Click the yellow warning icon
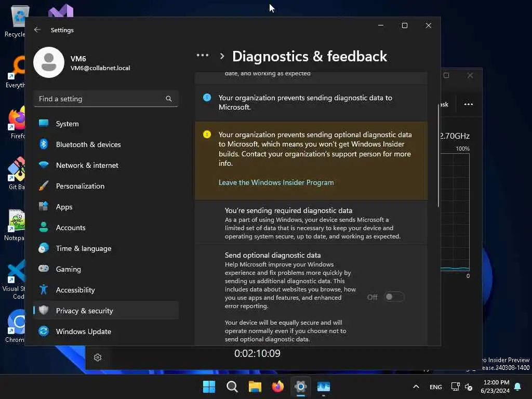532x399 pixels. [x=207, y=135]
